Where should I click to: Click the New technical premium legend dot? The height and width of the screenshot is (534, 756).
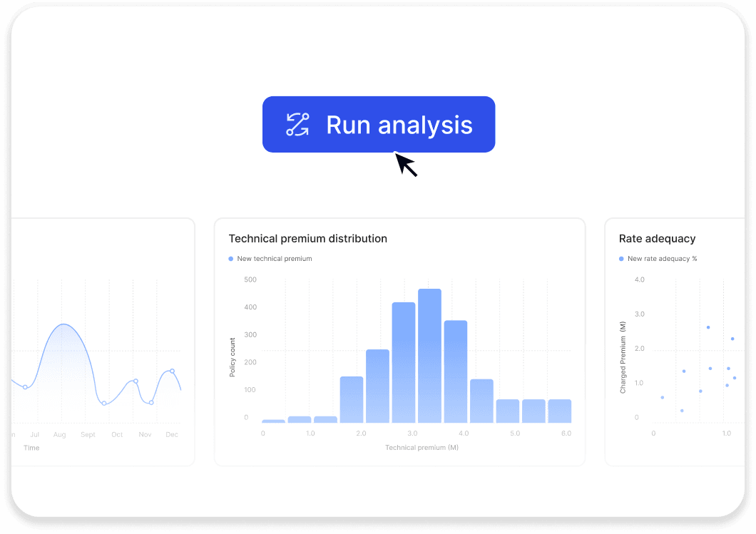tap(231, 259)
